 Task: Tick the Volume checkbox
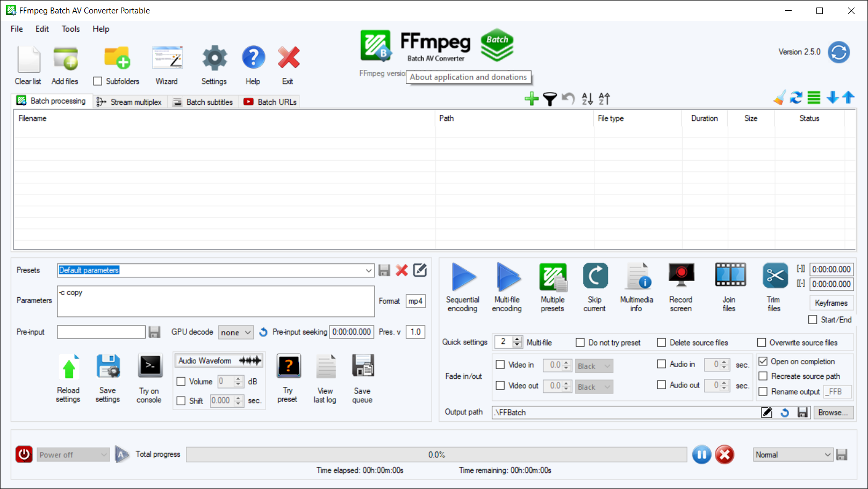click(181, 382)
